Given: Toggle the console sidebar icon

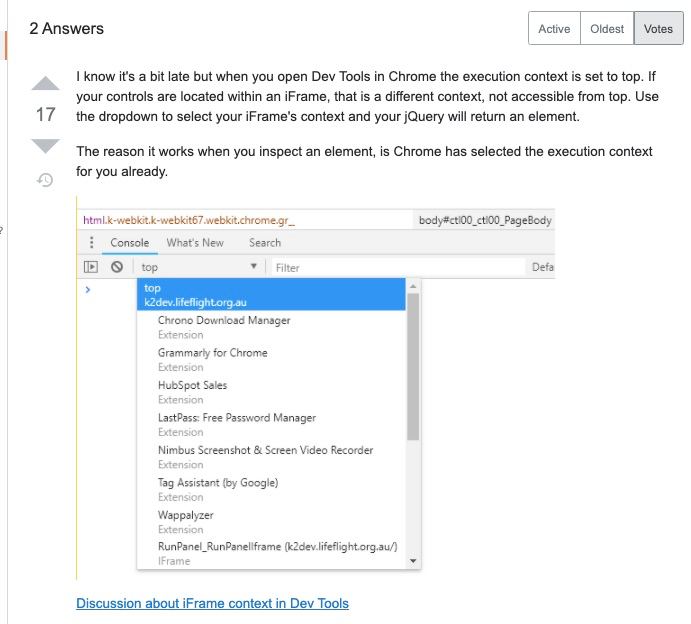Looking at the screenshot, I should 91,267.
